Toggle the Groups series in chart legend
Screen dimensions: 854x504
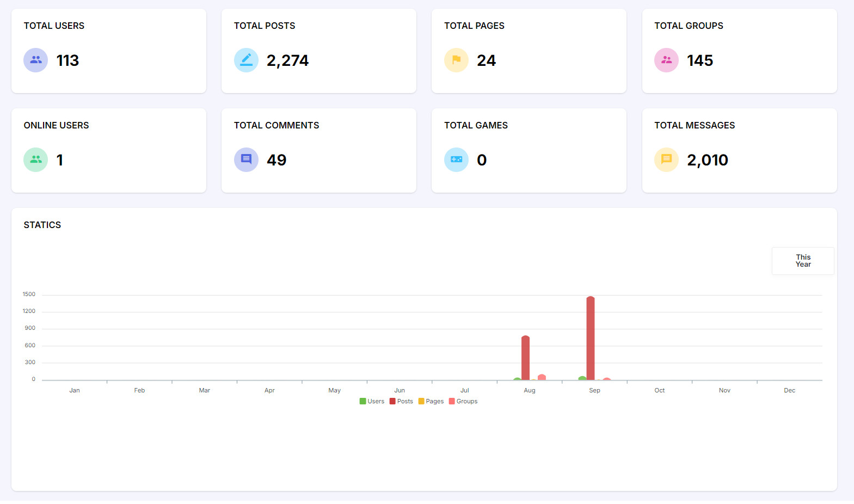(x=463, y=401)
